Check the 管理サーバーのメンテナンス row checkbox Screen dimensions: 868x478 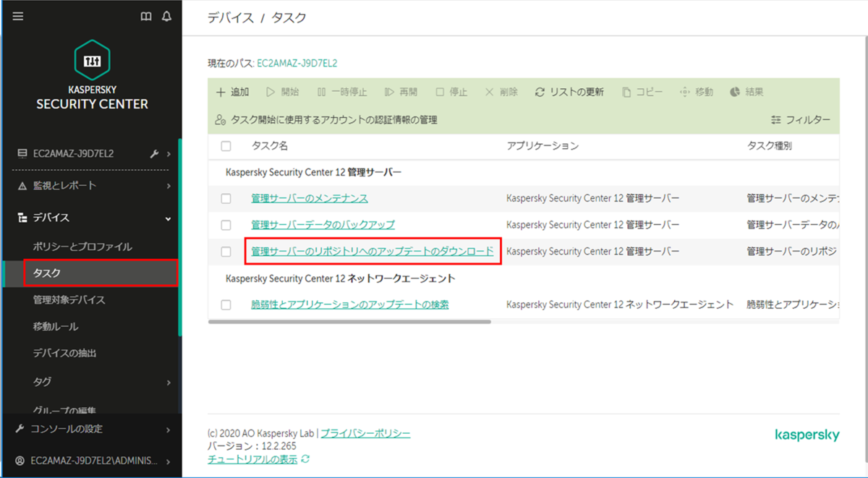pos(226,198)
